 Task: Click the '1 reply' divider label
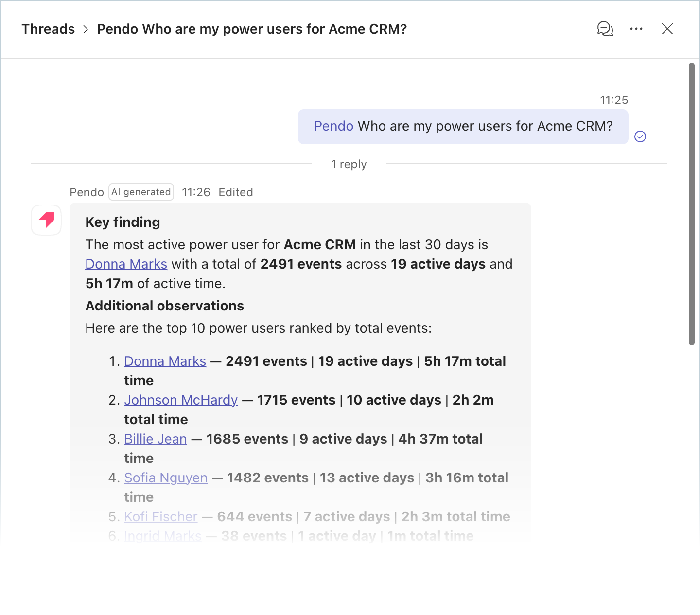point(349,164)
